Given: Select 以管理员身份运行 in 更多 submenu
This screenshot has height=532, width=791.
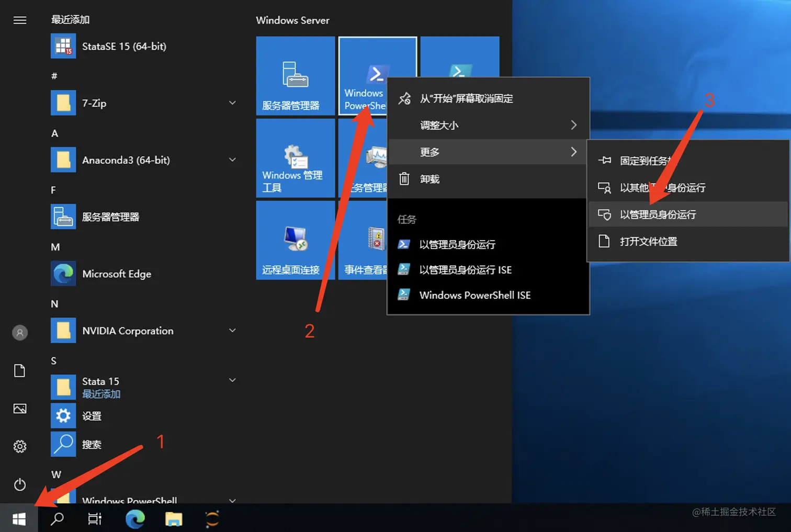Looking at the screenshot, I should click(x=688, y=214).
